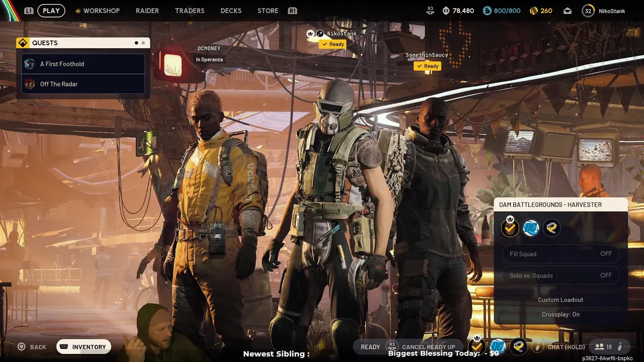Open the STORE tab

tap(268, 11)
